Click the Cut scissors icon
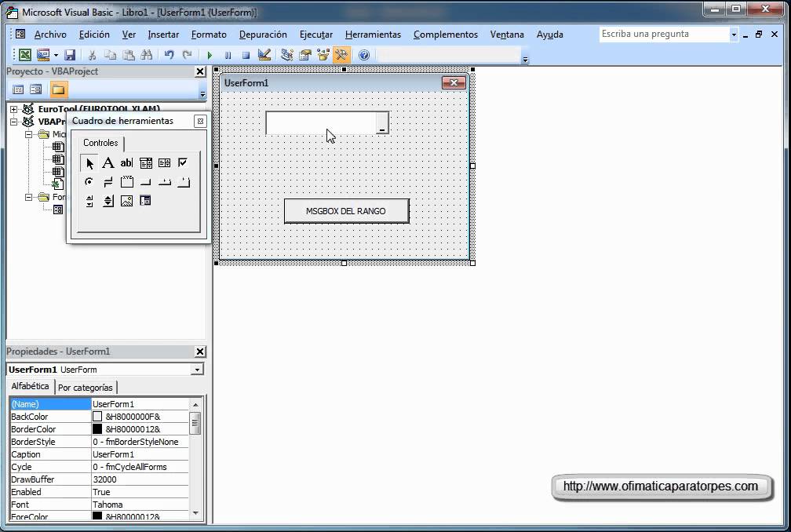This screenshot has height=532, width=791. (x=93, y=55)
